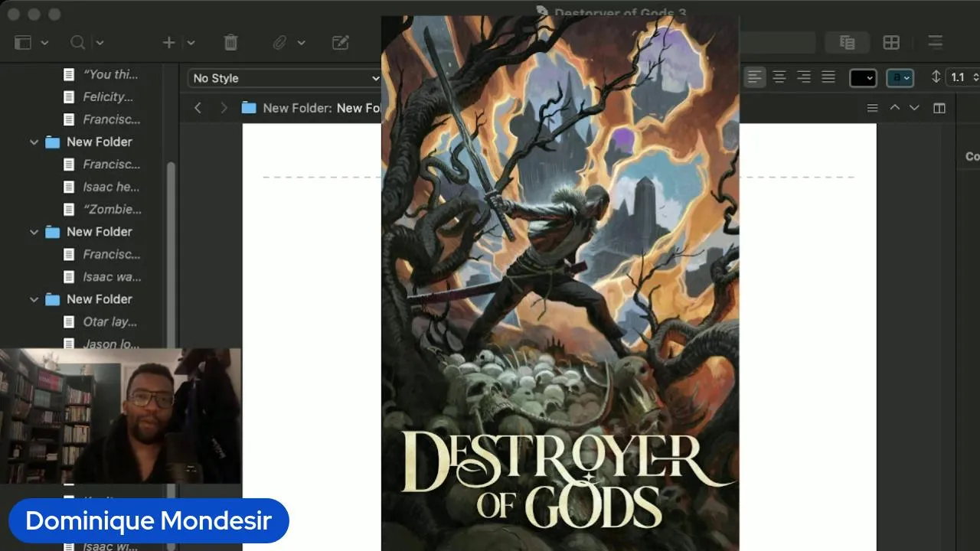
Task: Click the Compose pencil-and-paper icon
Action: pos(341,43)
